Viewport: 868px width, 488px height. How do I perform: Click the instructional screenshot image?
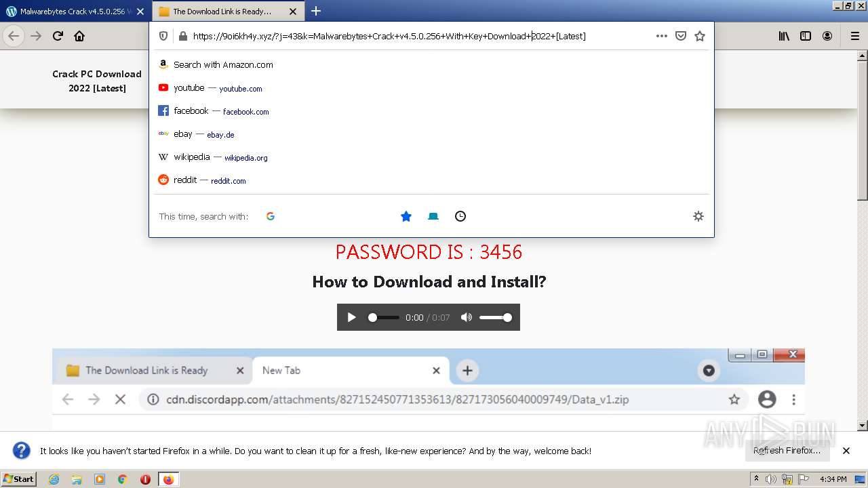tap(429, 390)
